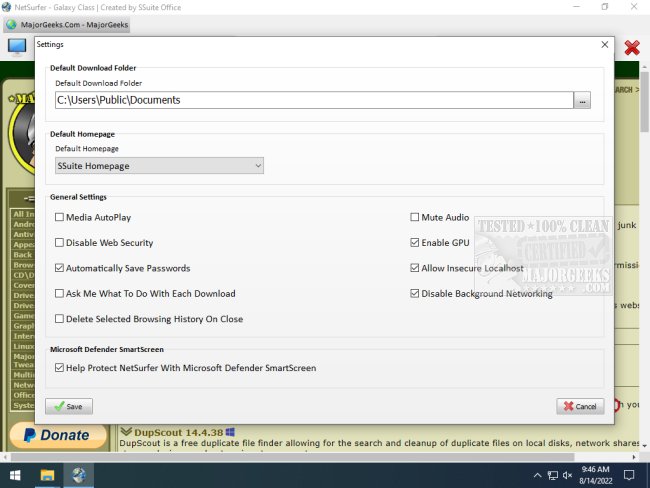The image size is (650, 488).
Task: Tick the Mute Audio checkbox
Action: point(415,217)
